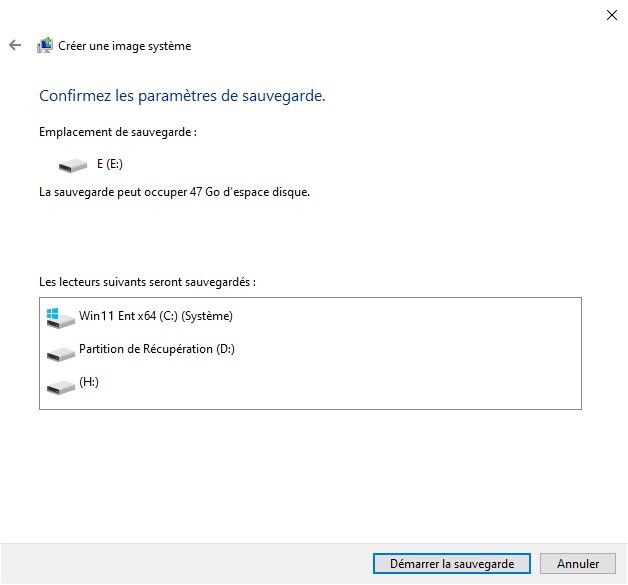Start backup with Démarrer la sauvegarde

click(451, 563)
